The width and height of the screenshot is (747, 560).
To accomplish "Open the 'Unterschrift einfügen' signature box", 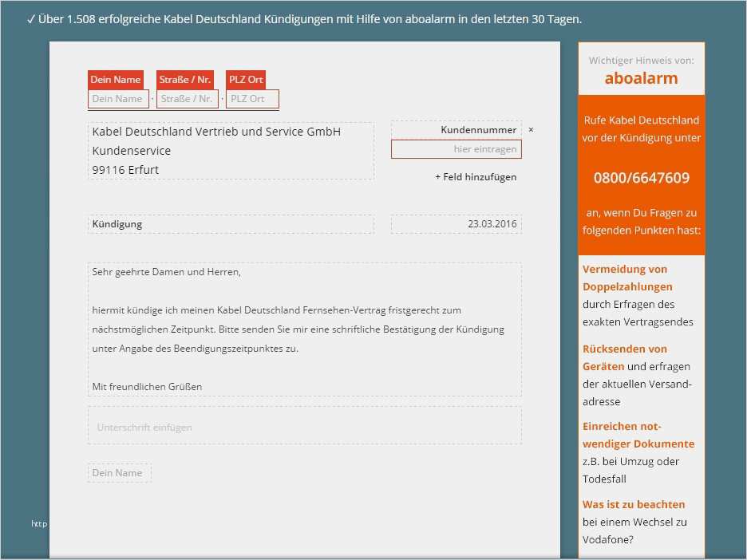I will pyautogui.click(x=304, y=427).
